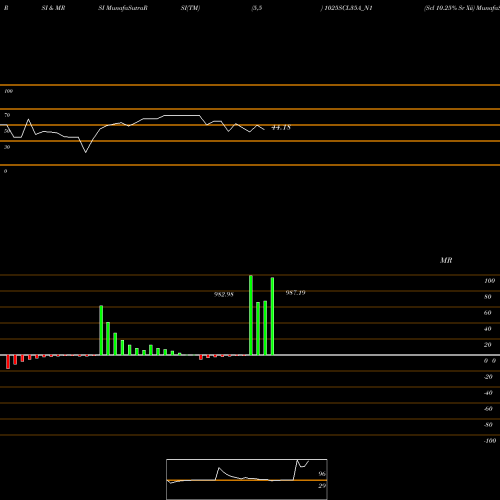Click the MR axis label 60

pos(488,313)
